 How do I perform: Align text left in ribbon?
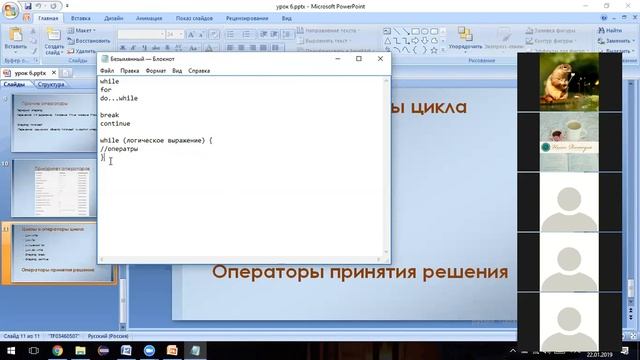pos(230,48)
